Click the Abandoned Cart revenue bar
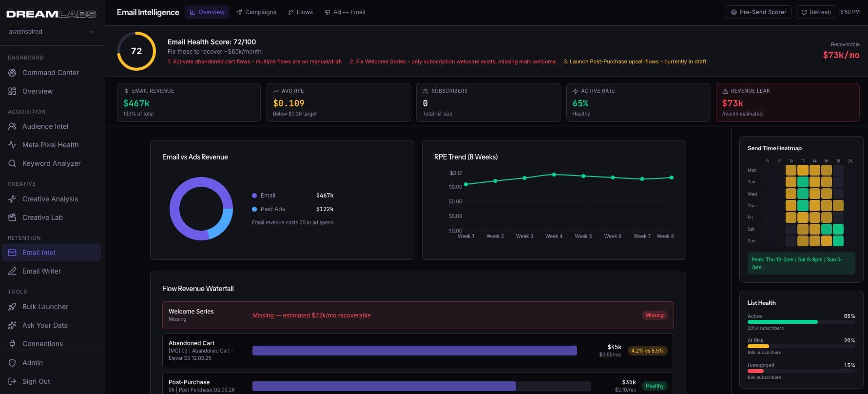Viewport: 868px width, 394px height. (x=414, y=351)
